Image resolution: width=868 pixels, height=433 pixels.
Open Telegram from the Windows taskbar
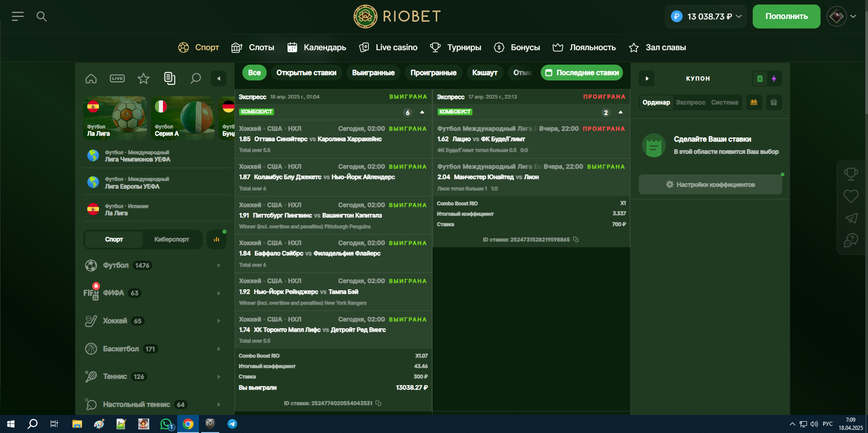click(x=232, y=424)
